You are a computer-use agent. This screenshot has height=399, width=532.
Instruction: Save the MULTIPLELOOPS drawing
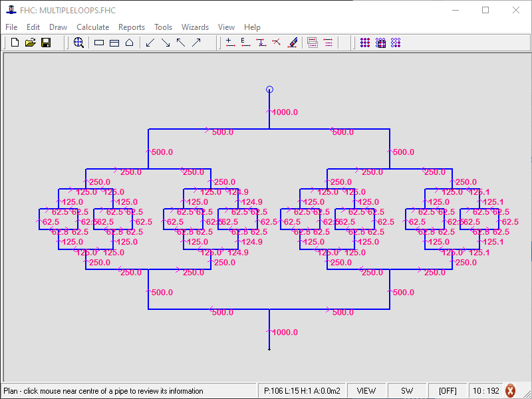tap(46, 42)
